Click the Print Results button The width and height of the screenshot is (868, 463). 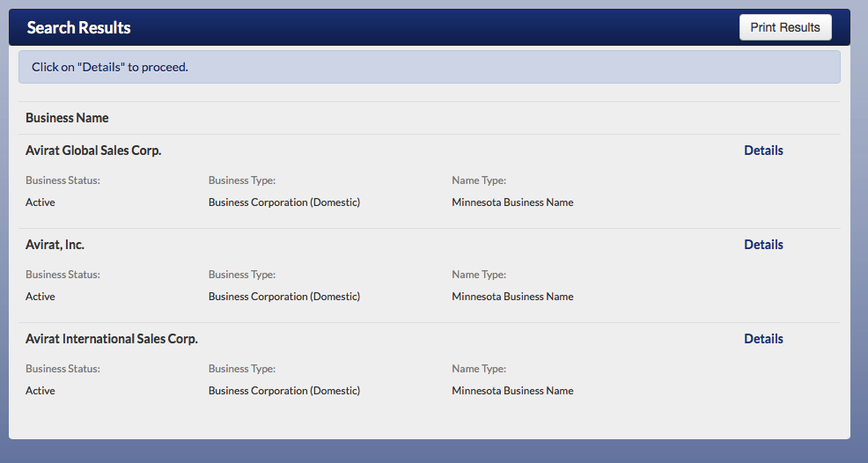click(784, 27)
